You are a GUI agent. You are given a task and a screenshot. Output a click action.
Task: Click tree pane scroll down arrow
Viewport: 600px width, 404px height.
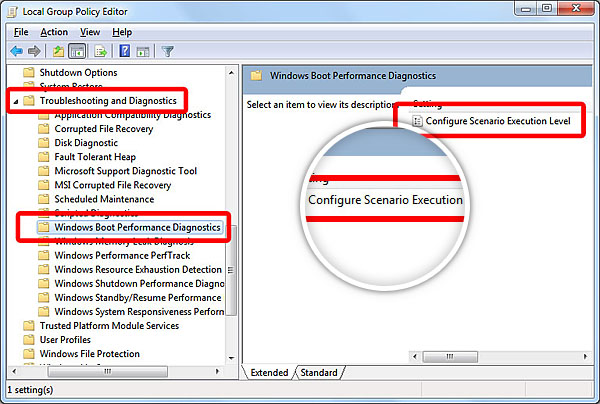(231, 358)
